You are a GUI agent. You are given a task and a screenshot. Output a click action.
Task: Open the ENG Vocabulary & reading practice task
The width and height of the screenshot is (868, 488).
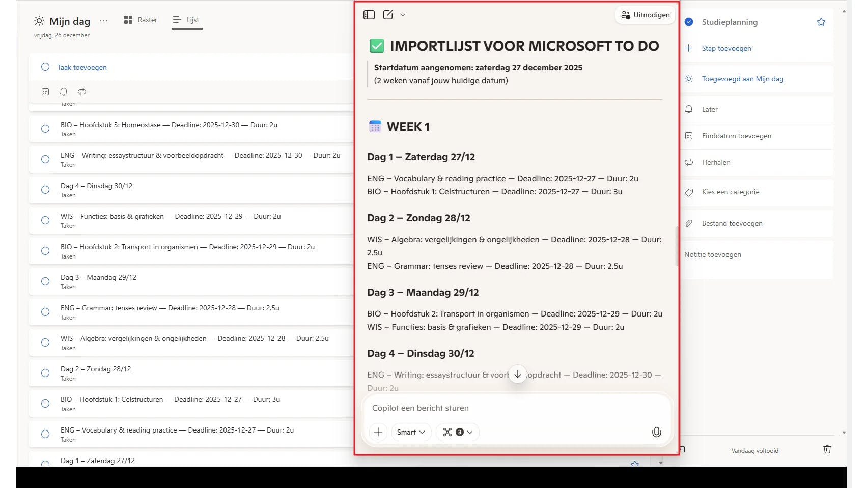tap(191, 434)
